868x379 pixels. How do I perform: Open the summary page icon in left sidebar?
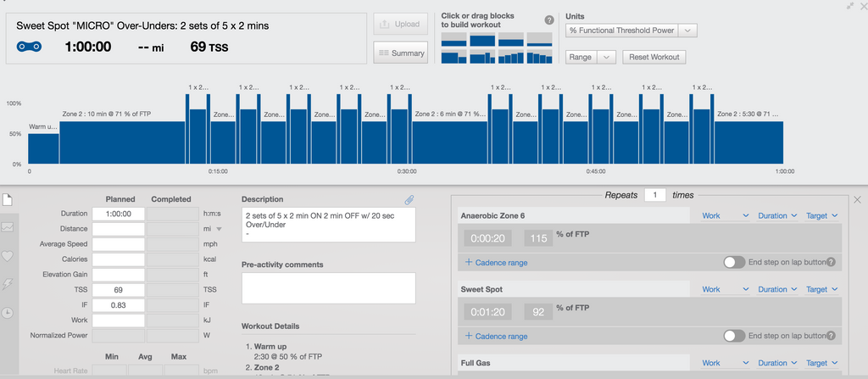7,200
